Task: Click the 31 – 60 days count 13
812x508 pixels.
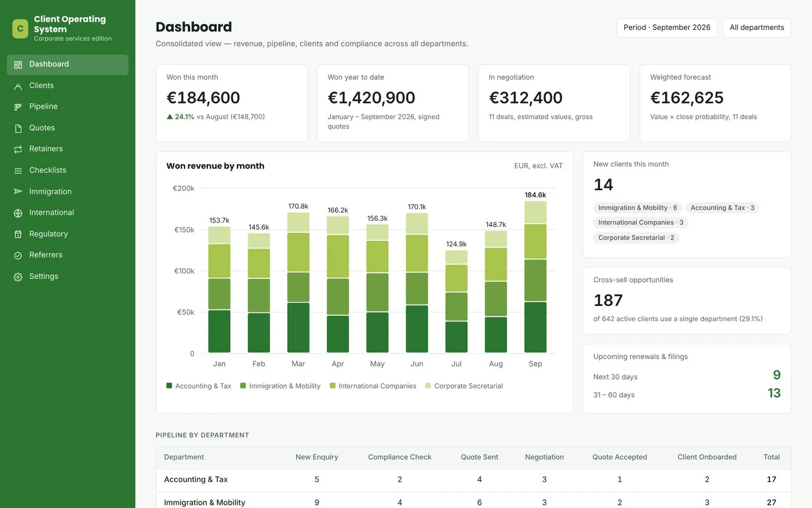Action: tap(774, 393)
